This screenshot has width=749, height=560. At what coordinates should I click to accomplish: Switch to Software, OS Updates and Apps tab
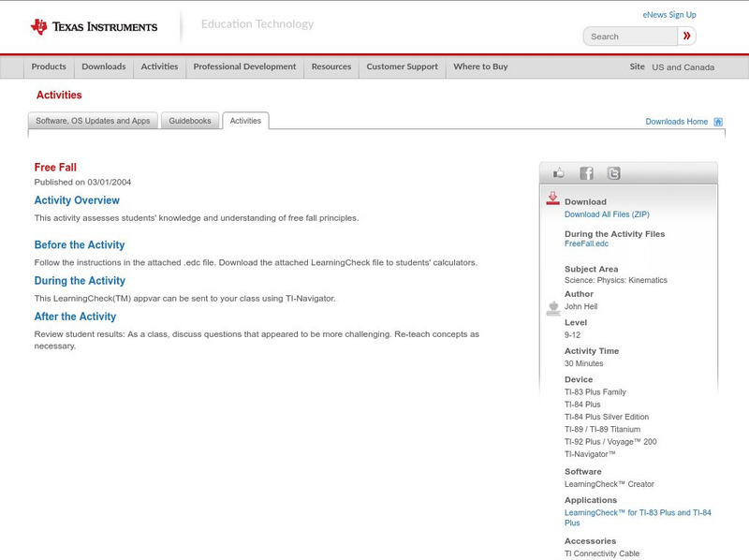(x=93, y=121)
